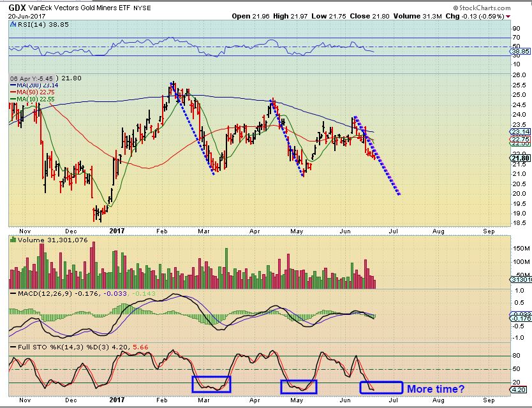Click the Open 21.96 value
532x408 pixels.
251,16
